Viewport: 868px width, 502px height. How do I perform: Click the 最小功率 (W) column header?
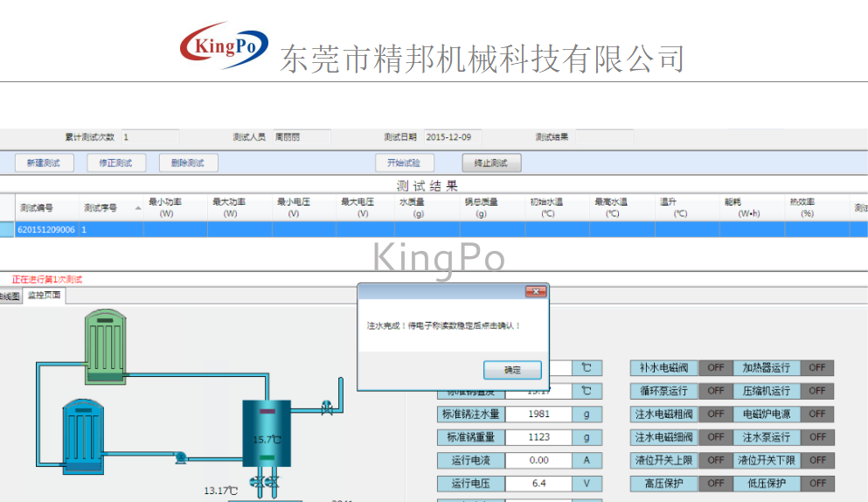pyautogui.click(x=176, y=208)
